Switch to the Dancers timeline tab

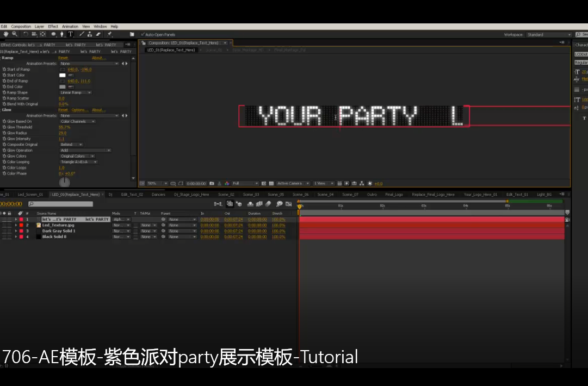click(158, 195)
